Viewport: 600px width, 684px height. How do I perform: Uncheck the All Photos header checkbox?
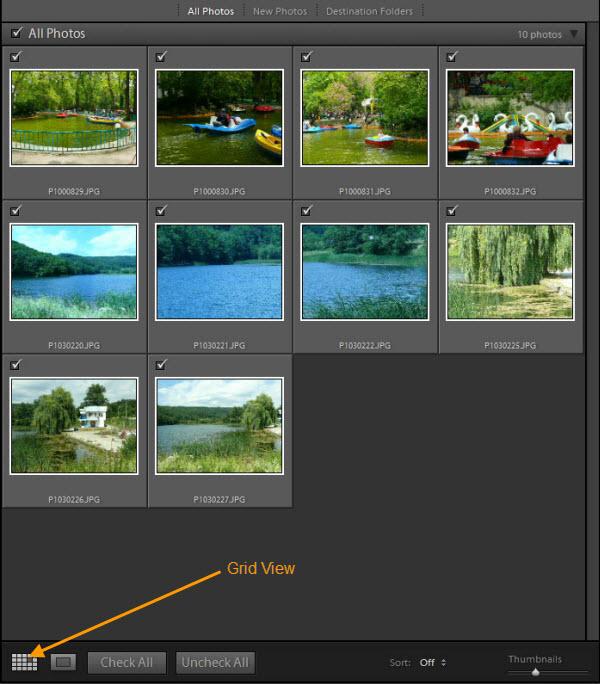point(17,33)
